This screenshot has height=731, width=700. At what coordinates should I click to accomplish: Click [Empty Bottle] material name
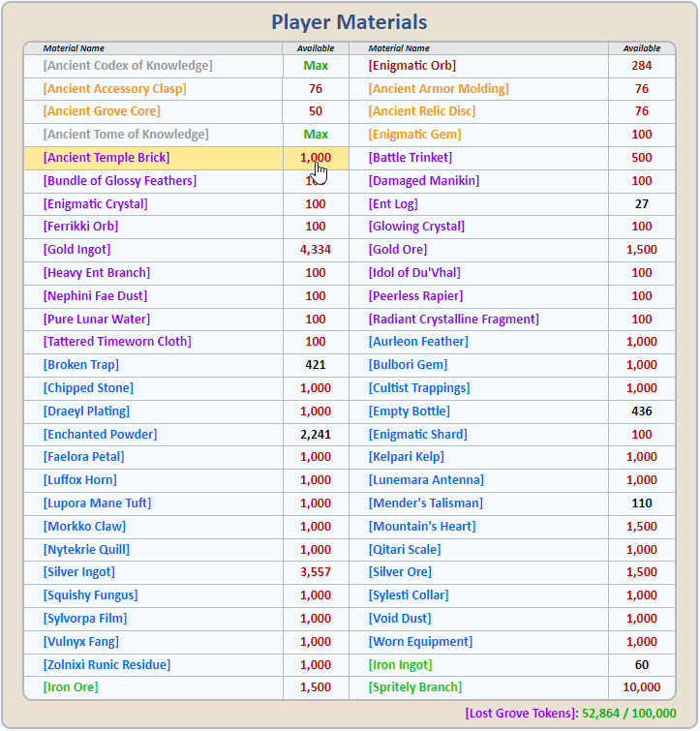[x=410, y=412]
